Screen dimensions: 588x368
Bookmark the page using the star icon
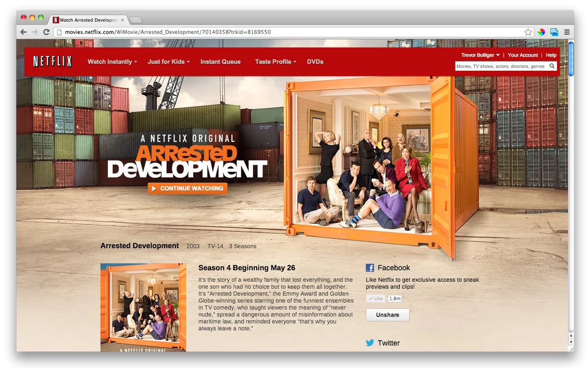click(528, 31)
